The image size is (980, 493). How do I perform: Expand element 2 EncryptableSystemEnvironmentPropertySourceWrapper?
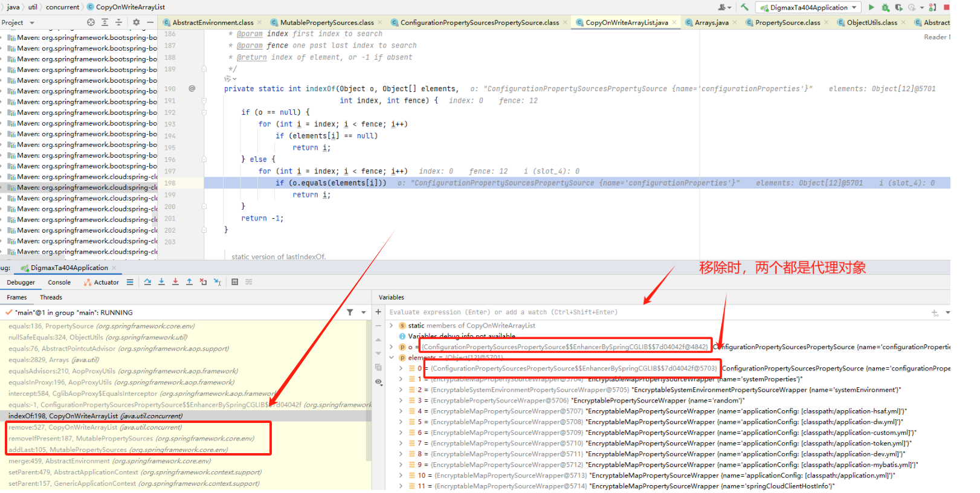401,390
